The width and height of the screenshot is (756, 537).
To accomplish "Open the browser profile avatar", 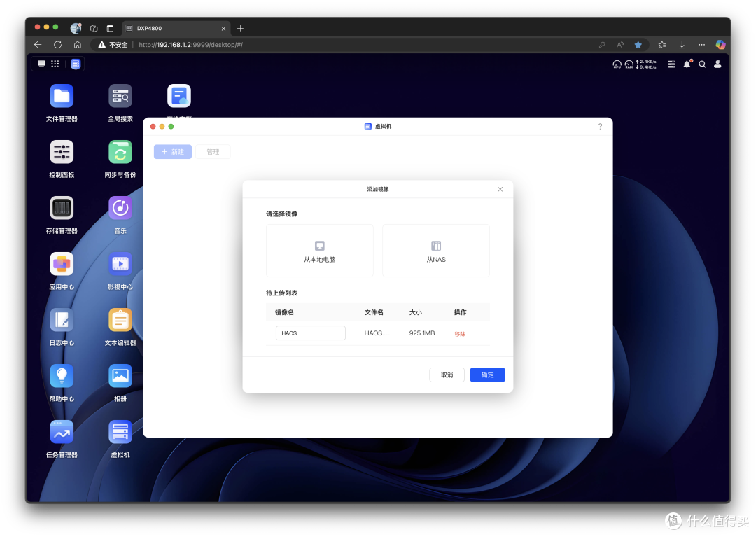I will 76,29.
